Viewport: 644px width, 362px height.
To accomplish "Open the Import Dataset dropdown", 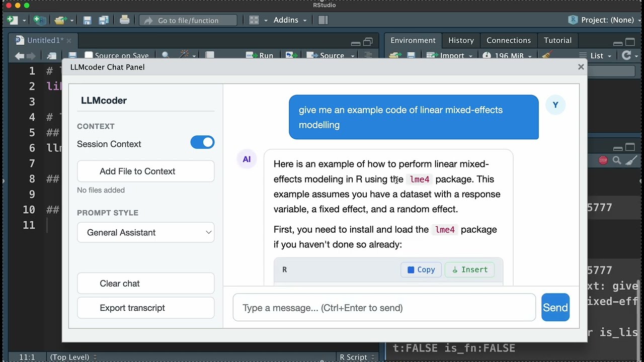I will coord(449,56).
